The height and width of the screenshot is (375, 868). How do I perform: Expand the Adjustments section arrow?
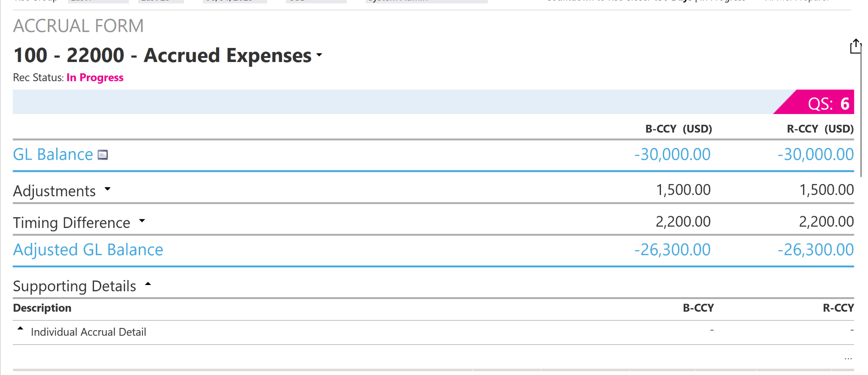click(108, 189)
